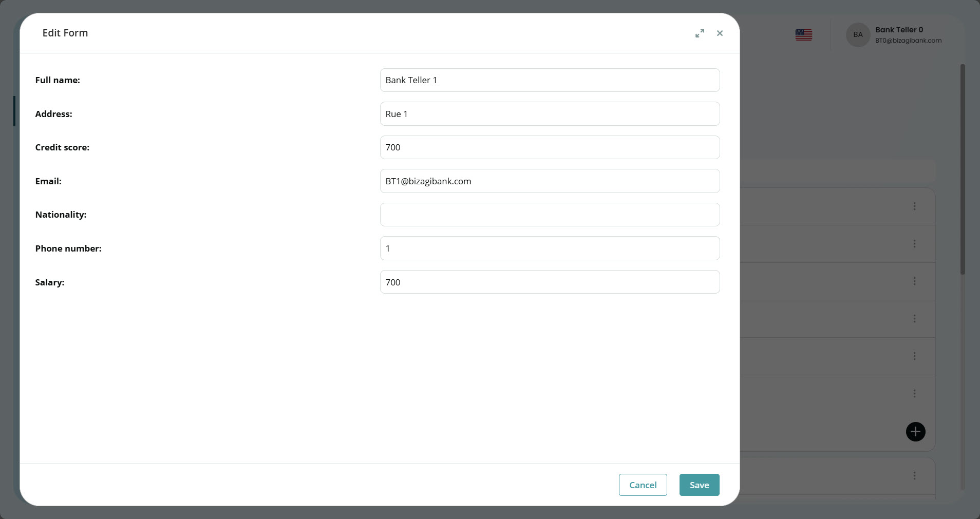Click the Cancel button

point(642,485)
